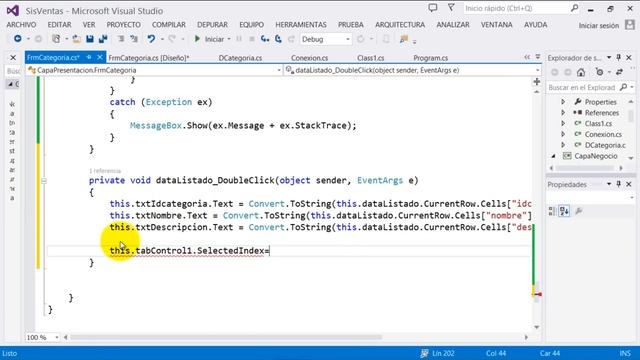Click the Iniciar sesión link
The width and height of the screenshot is (640, 360).
pyautogui.click(x=599, y=25)
